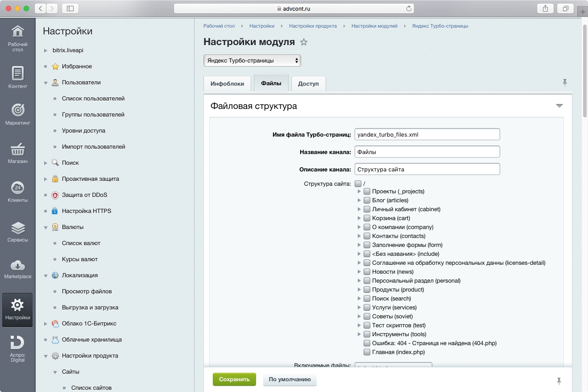Check the Корзина (cart) checkbox
This screenshot has height=392, width=588.
coord(367,218)
